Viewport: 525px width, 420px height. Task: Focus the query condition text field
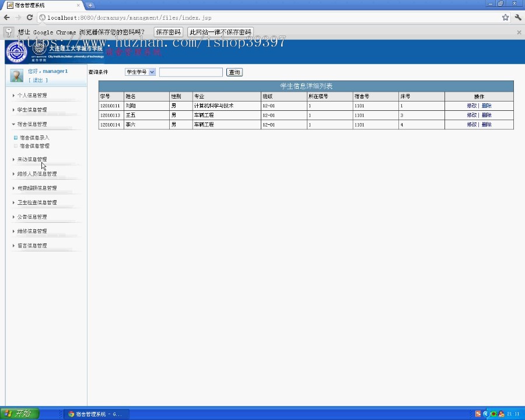tap(191, 72)
